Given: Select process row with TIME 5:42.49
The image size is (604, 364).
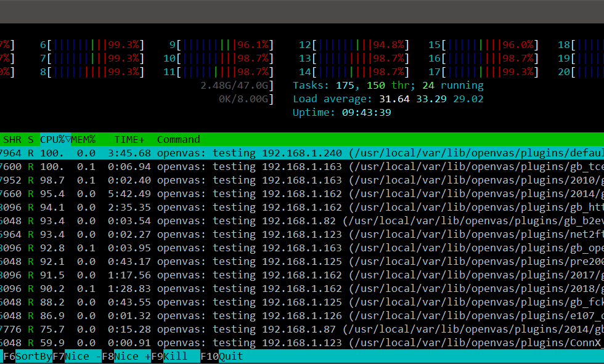Looking at the screenshot, I should 302,193.
